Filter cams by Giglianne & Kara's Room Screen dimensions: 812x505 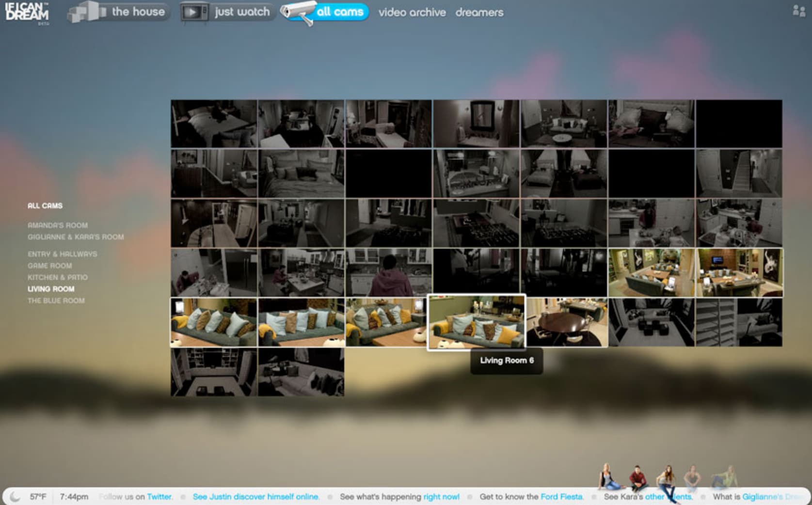click(76, 237)
